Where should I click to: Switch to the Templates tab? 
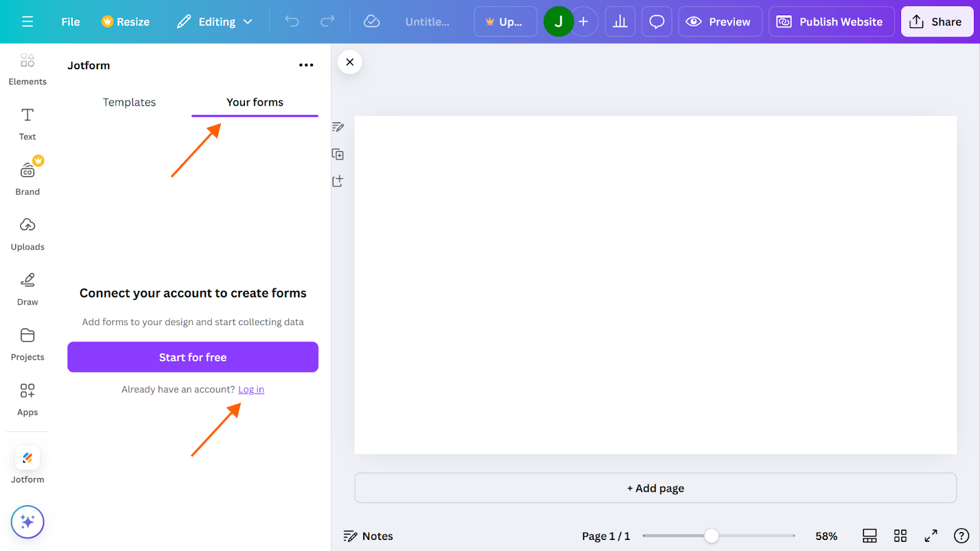[x=129, y=102]
